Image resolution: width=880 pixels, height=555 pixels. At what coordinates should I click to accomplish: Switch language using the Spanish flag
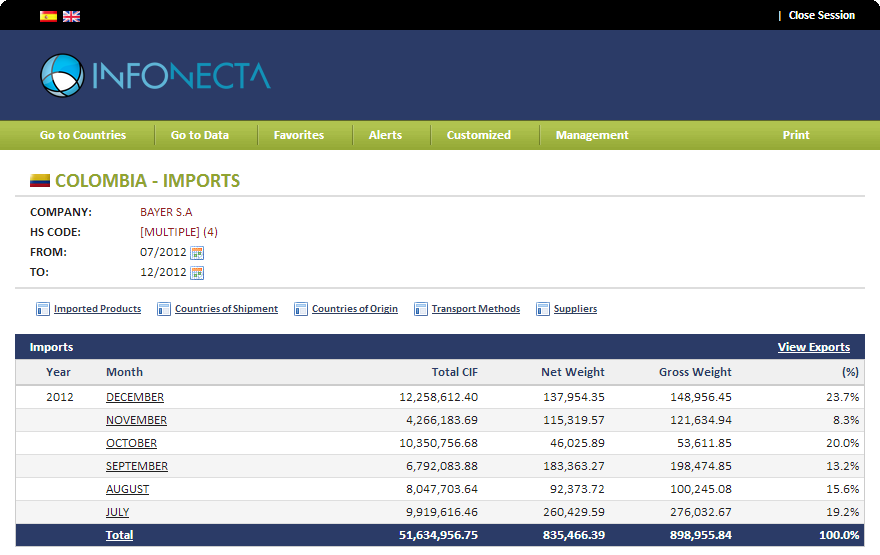point(48,16)
